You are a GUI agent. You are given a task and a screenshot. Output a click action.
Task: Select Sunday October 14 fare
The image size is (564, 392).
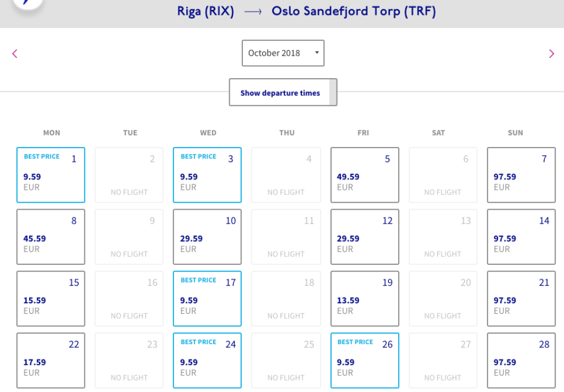[x=521, y=237]
